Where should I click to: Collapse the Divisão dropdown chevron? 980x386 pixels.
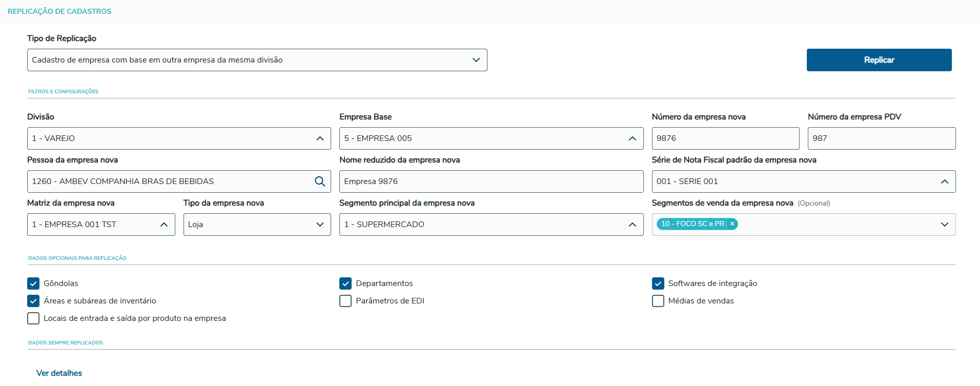pos(320,138)
